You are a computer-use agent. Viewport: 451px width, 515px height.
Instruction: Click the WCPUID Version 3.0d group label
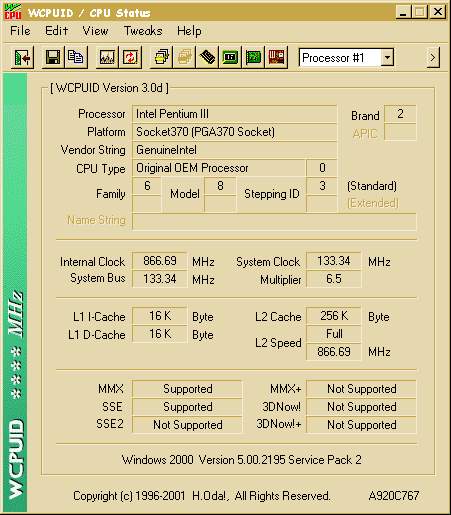(x=109, y=88)
